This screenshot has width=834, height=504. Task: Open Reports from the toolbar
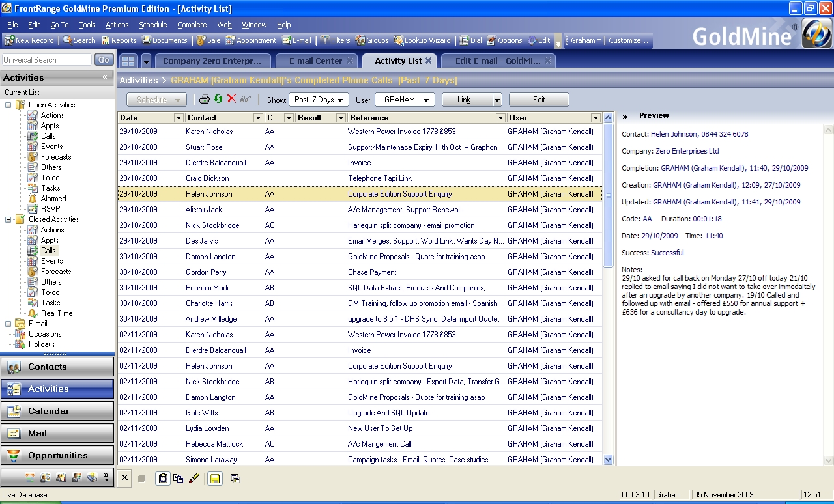click(x=119, y=40)
